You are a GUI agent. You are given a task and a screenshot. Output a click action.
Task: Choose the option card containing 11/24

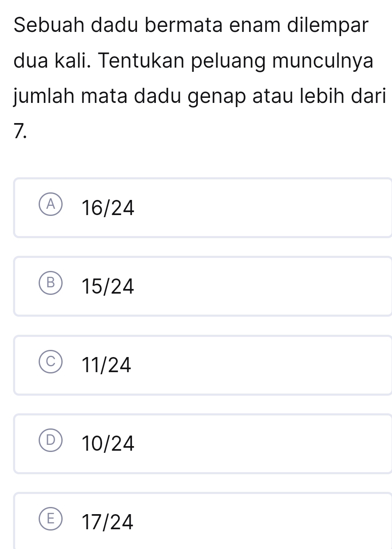coord(252,365)
